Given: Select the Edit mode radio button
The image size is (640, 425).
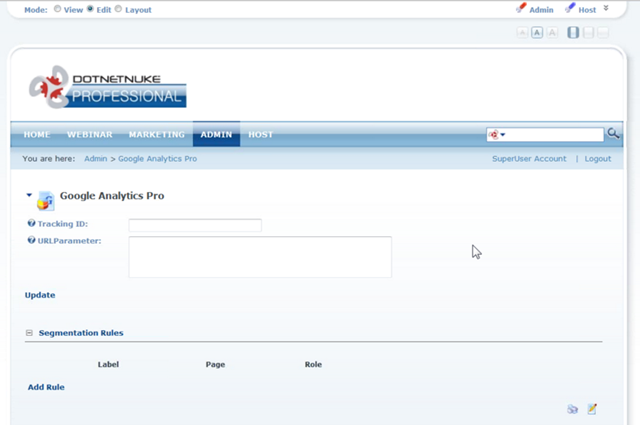Looking at the screenshot, I should click(x=90, y=9).
